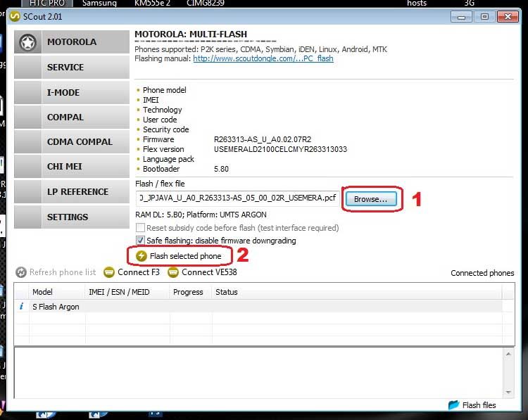This screenshot has width=528, height=420.
Task: Open the LP REFERENCE section
Action: point(72,192)
